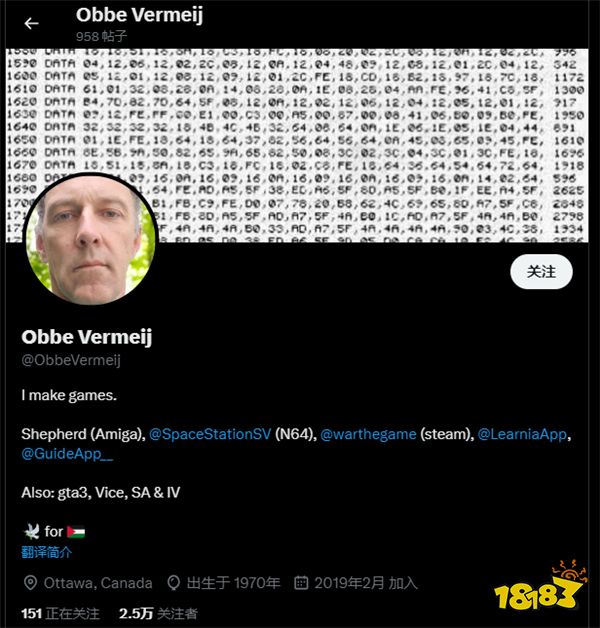Click 翻译简介 to translate the bio
Screen dimensions: 600x628
click(46, 553)
